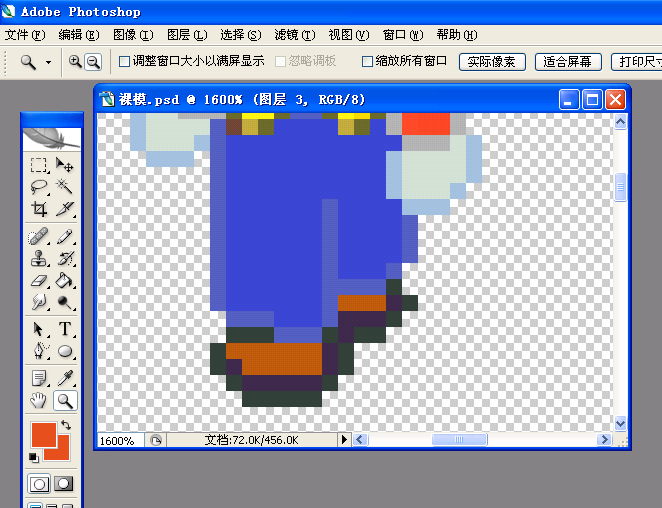
Task: Click the document icon in 裸模.psd title bar
Action: coord(107,99)
